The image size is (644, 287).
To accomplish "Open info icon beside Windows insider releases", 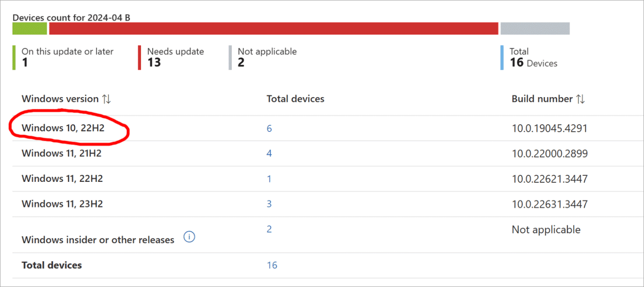I will [x=189, y=237].
